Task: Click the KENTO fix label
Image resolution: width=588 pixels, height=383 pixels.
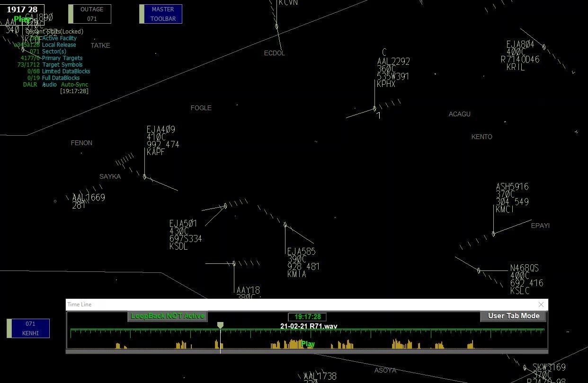Action: coord(482,137)
